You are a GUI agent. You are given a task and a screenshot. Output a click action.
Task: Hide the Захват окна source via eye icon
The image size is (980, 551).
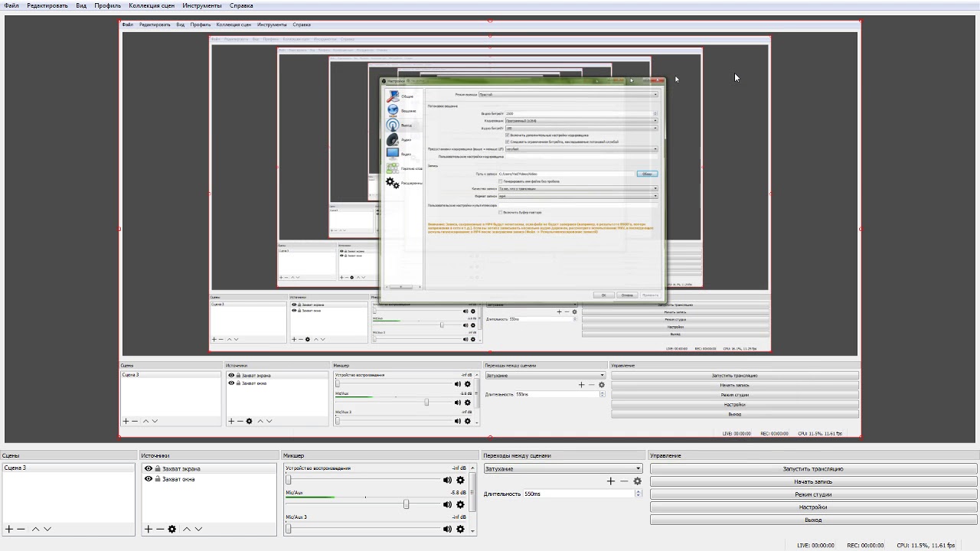[149, 479]
